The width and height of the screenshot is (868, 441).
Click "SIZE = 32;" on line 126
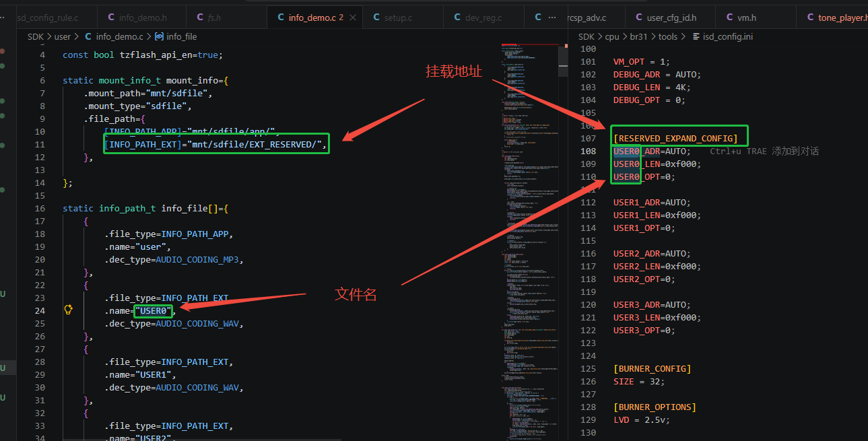(x=639, y=381)
